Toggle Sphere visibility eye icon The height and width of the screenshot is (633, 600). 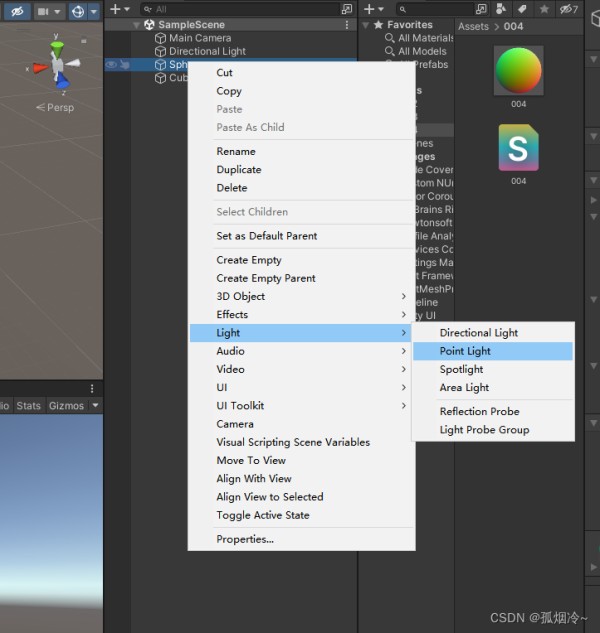click(111, 65)
